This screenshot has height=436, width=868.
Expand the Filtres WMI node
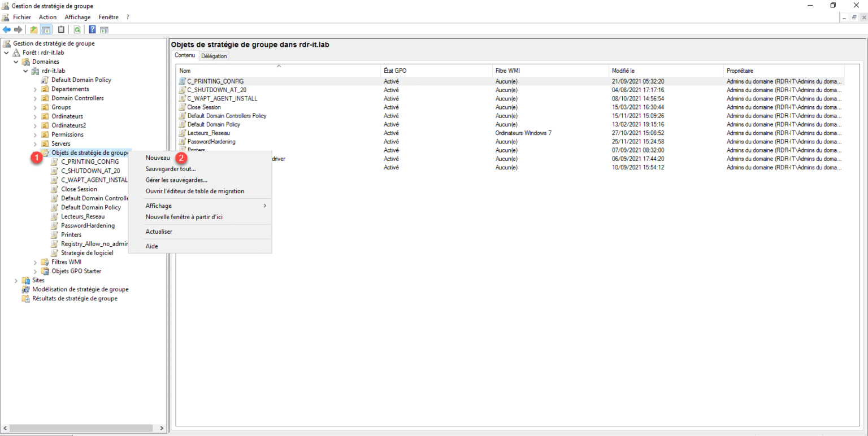click(35, 262)
